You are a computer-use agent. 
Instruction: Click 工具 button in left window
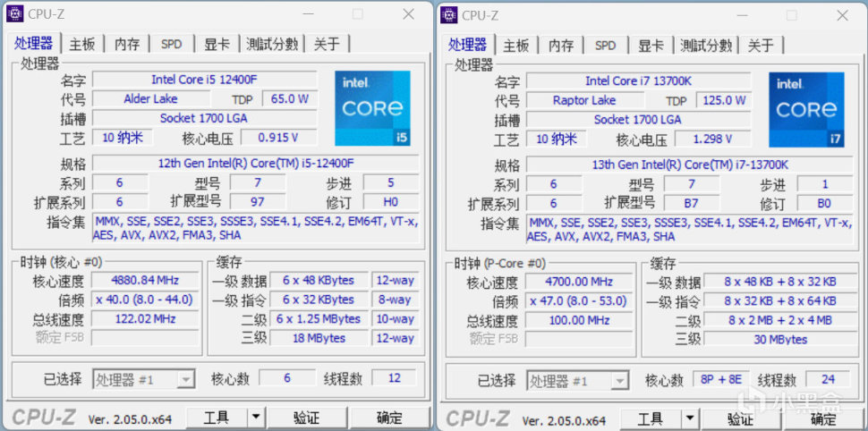(x=217, y=418)
